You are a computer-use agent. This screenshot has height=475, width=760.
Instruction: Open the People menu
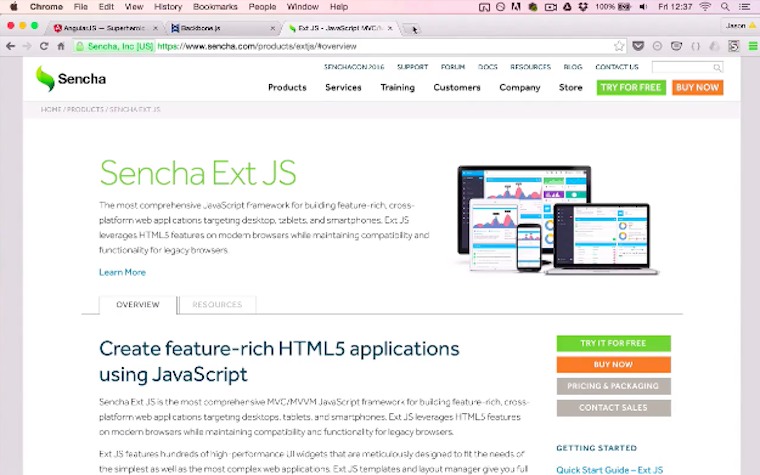point(262,7)
